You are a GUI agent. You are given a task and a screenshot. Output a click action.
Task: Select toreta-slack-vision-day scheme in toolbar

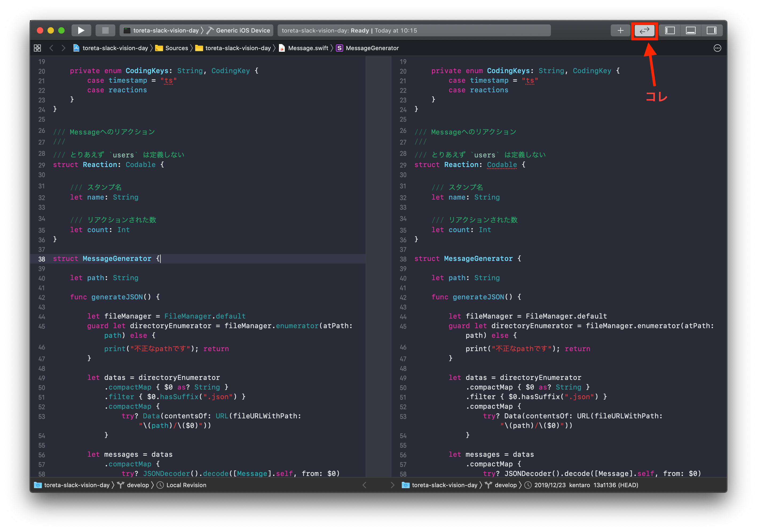[162, 30]
